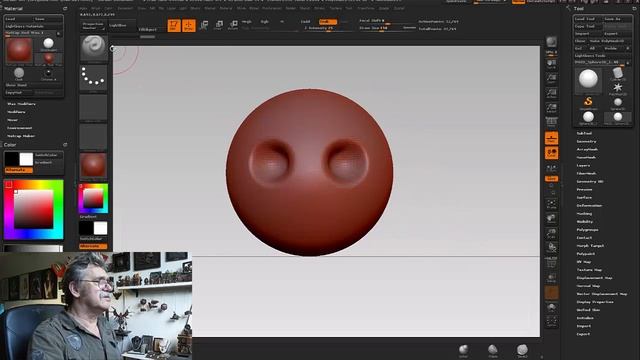Click the Frame mesh icon on the right shelf
The width and height of the screenshot is (640, 360).
point(551,204)
